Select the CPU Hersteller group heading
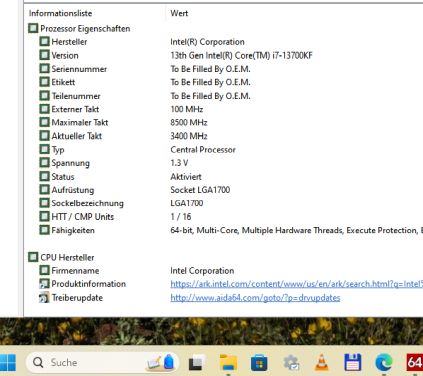 (67, 257)
